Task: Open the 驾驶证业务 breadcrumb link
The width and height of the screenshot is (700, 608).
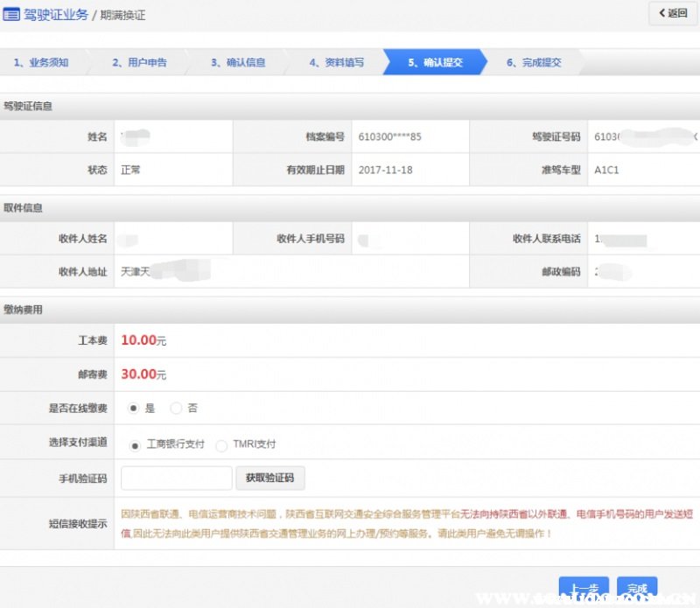Action: (x=56, y=14)
